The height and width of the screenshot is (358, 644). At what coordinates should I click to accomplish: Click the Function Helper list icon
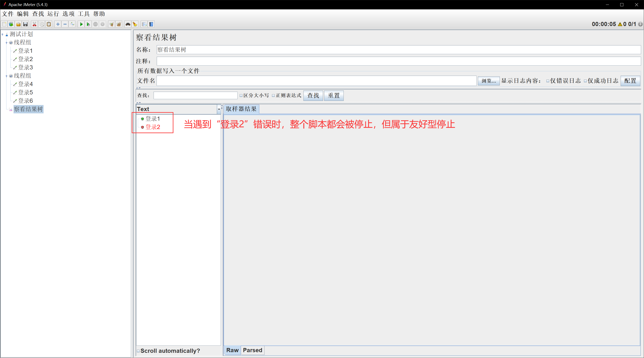(144, 24)
